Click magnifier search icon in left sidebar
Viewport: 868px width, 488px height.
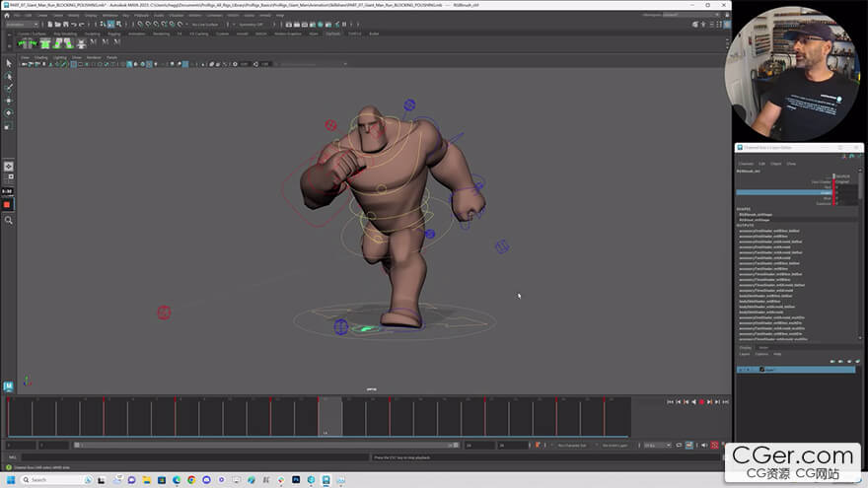click(8, 220)
